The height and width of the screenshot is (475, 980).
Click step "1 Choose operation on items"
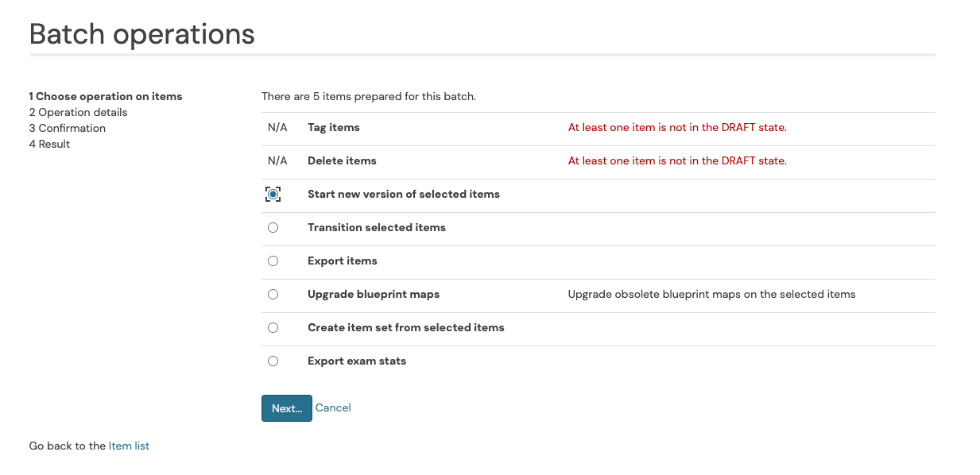coord(105,95)
